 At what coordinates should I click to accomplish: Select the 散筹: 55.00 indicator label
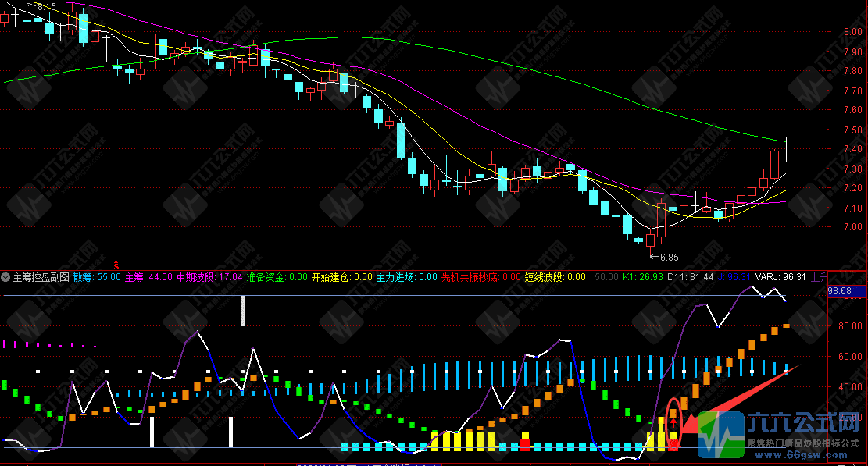tap(97, 277)
